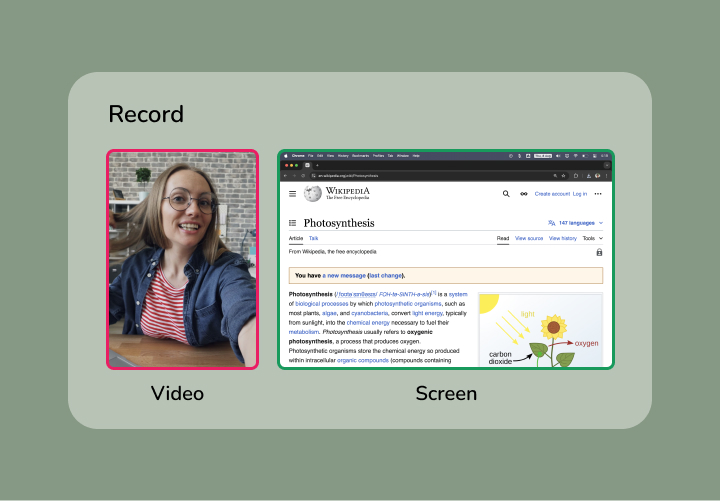This screenshot has width=720, height=501.
Task: Open the Tools dropdown menu
Action: (592, 239)
